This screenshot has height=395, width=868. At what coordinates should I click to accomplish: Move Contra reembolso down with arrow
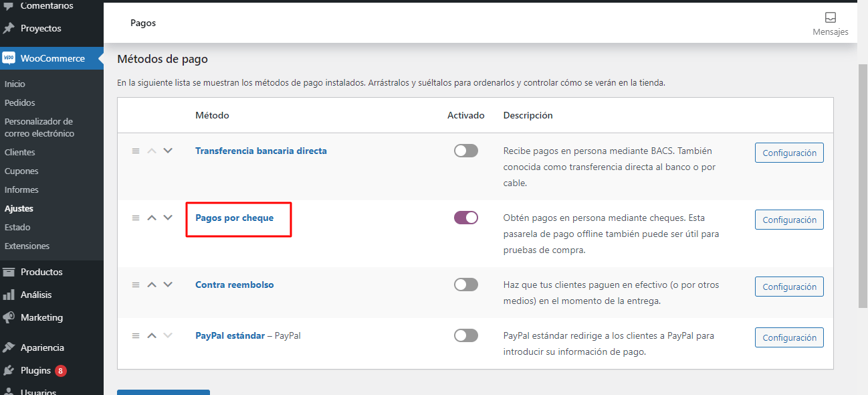[168, 285]
